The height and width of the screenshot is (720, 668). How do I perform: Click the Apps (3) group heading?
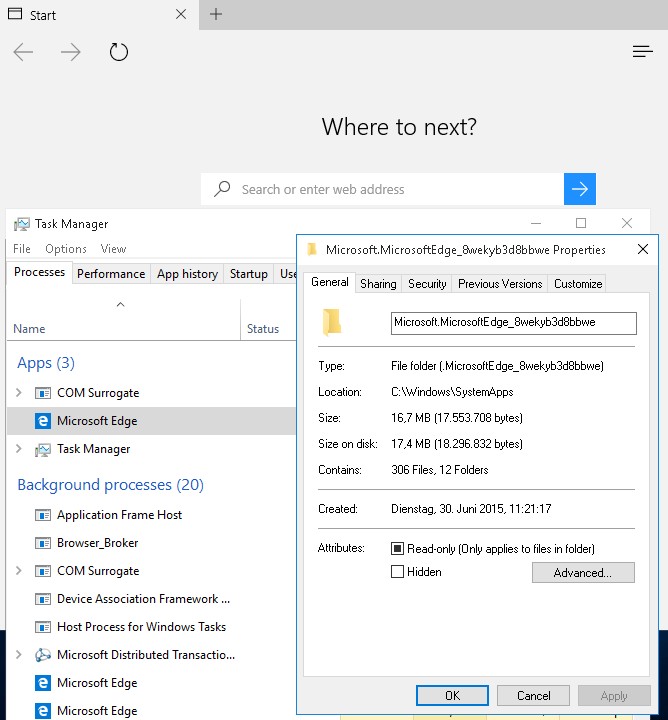click(x=46, y=363)
